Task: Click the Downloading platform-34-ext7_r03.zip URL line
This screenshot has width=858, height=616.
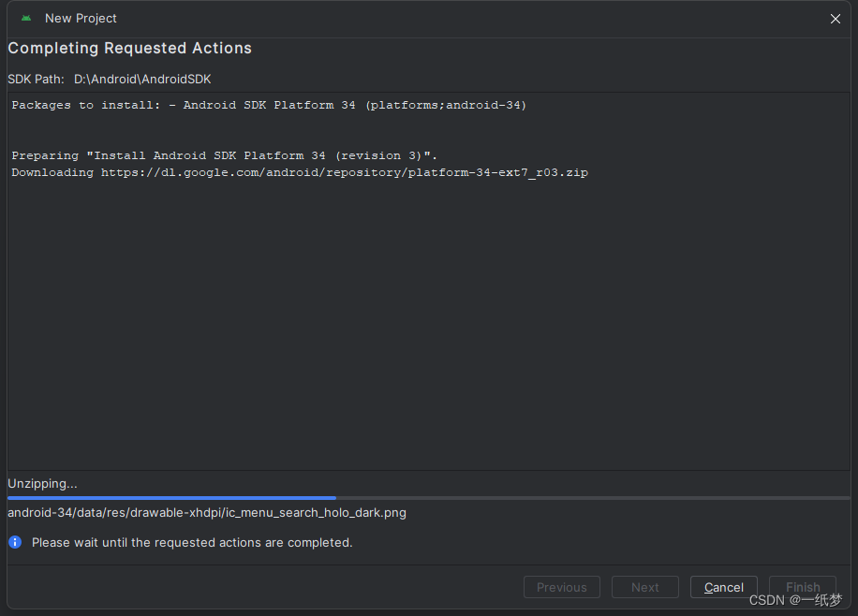Action: coord(300,172)
